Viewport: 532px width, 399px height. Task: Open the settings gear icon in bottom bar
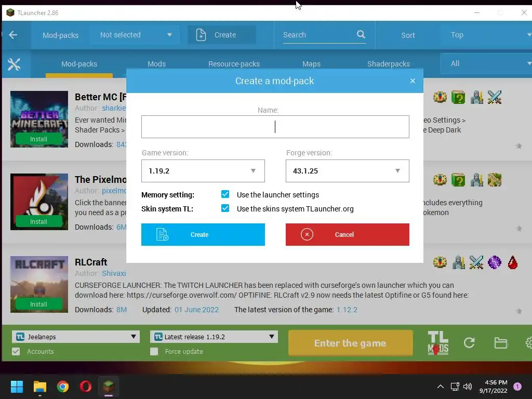pos(528,343)
